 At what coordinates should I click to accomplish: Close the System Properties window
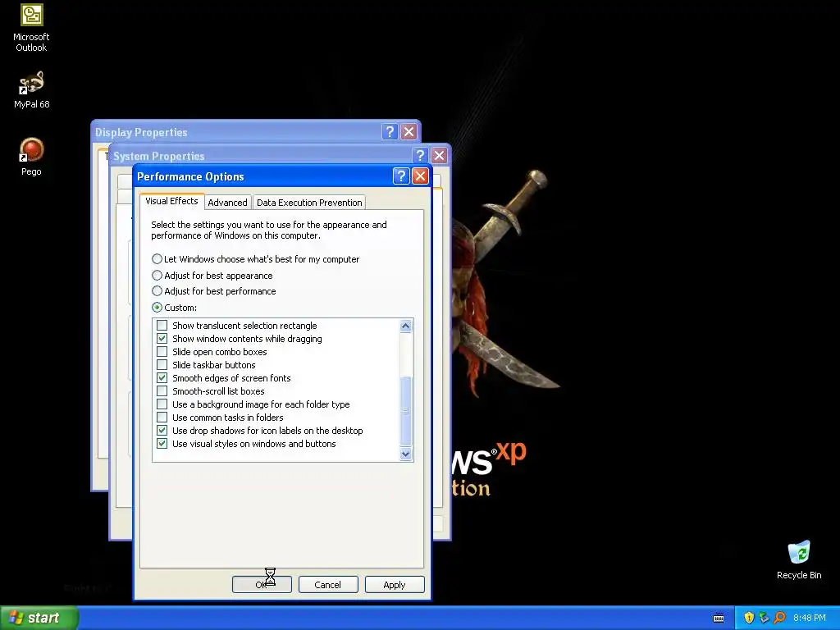pos(440,155)
